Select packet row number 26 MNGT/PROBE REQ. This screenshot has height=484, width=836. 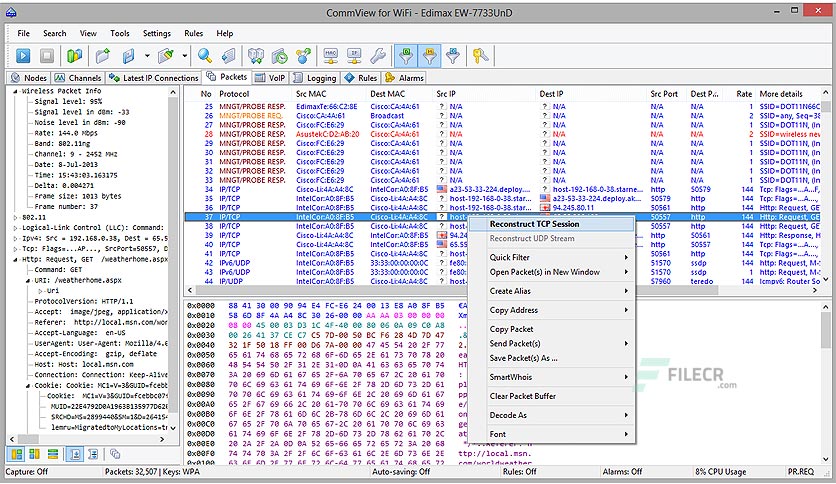coord(502,116)
